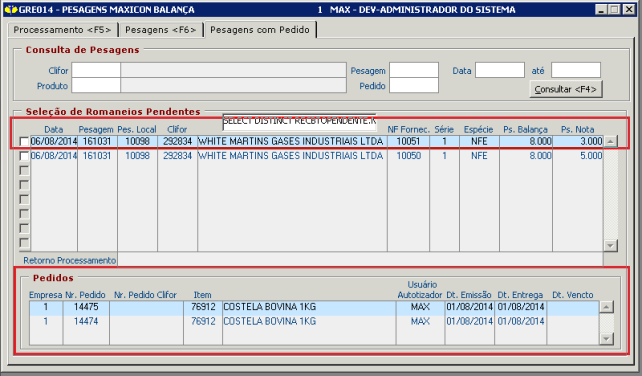Click the Pedidos list scroll-up arrow
The image size is (642, 376).
pyautogui.click(x=606, y=307)
